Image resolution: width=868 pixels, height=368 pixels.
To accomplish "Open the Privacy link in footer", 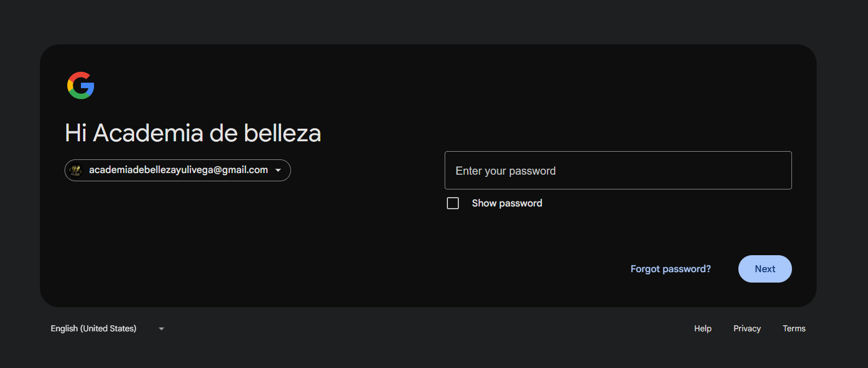I will coord(747,329).
